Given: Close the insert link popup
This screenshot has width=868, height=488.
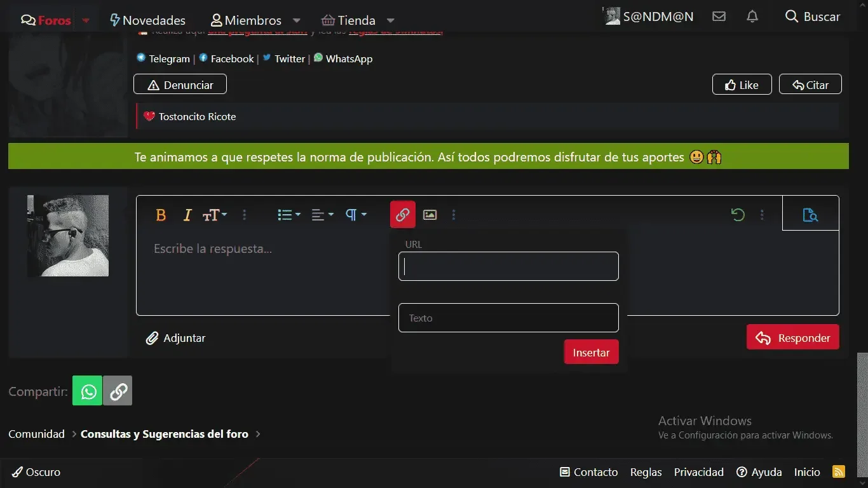Looking at the screenshot, I should [x=402, y=215].
